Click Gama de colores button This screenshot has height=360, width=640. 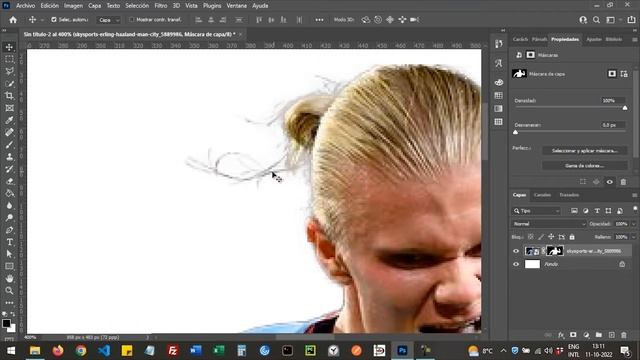[x=584, y=166]
